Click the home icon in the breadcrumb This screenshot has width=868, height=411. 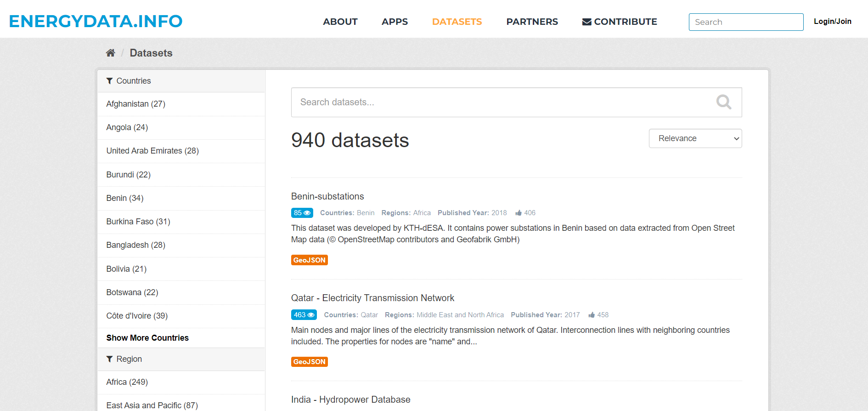tap(110, 53)
